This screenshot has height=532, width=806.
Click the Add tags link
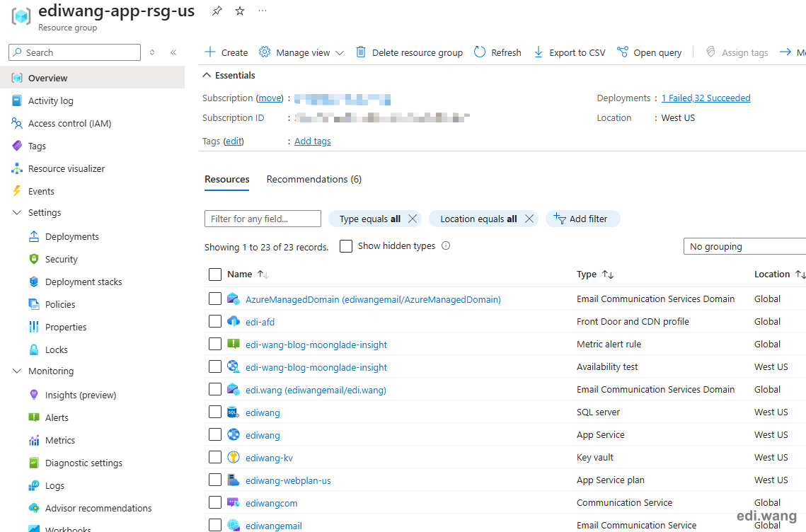tap(313, 141)
